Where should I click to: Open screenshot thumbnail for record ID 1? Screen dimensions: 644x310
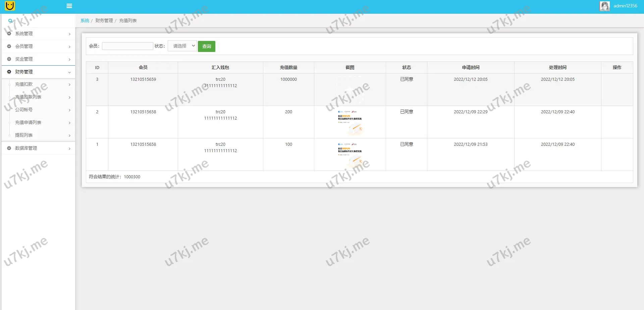(x=350, y=154)
